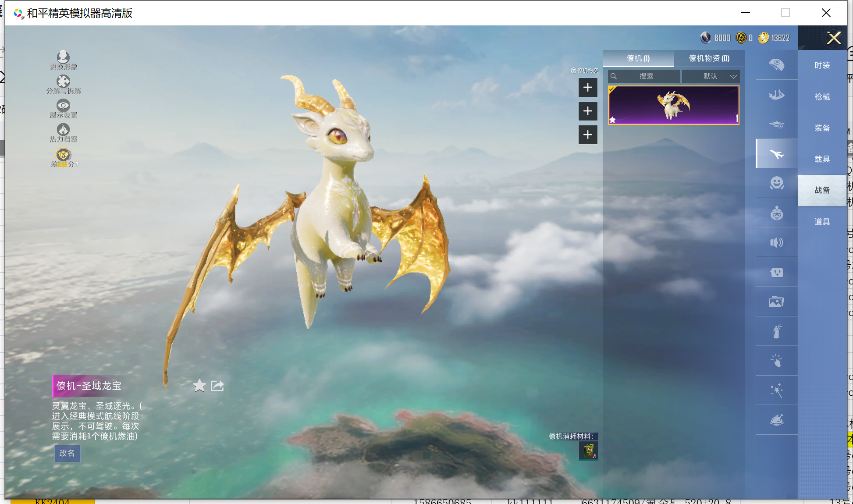Open the voice pack speaker category
Viewport: 853px width, 504px height.
776,242
